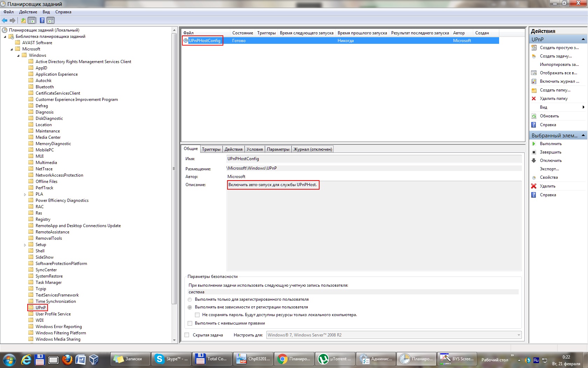
Task: Collapse Библиотека планировщика заданий node
Action: click(x=5, y=36)
